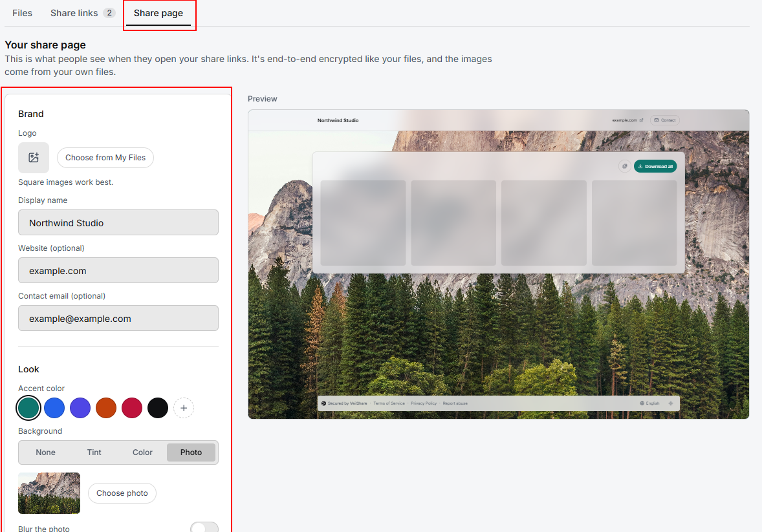
Task: Set background to None
Action: pos(46,452)
